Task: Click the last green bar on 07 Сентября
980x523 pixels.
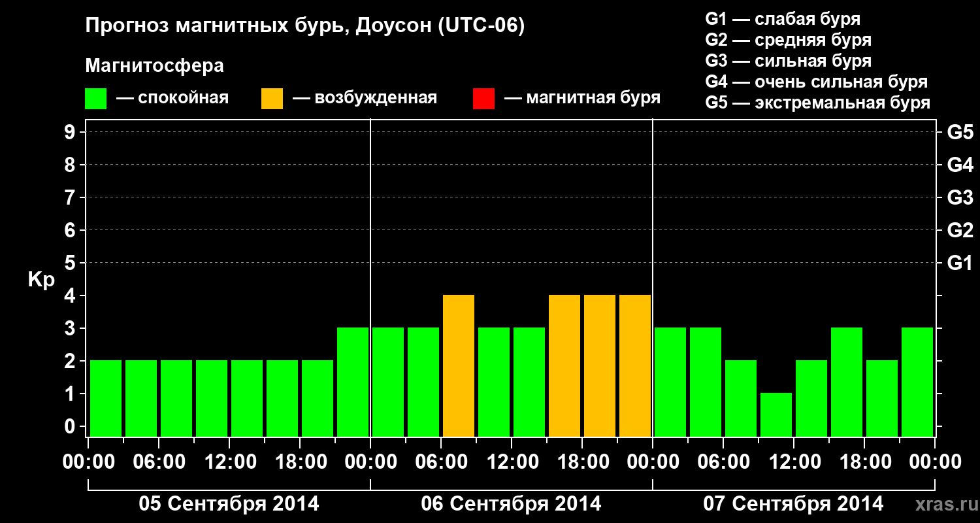Action: point(917,382)
